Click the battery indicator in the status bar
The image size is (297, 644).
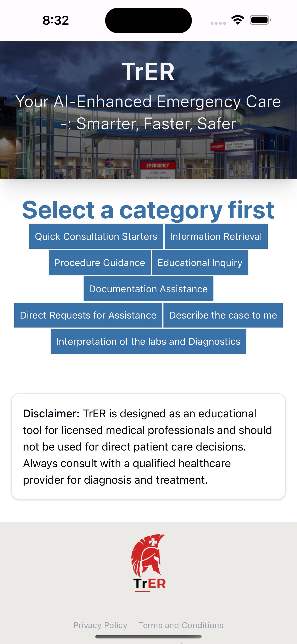click(259, 20)
